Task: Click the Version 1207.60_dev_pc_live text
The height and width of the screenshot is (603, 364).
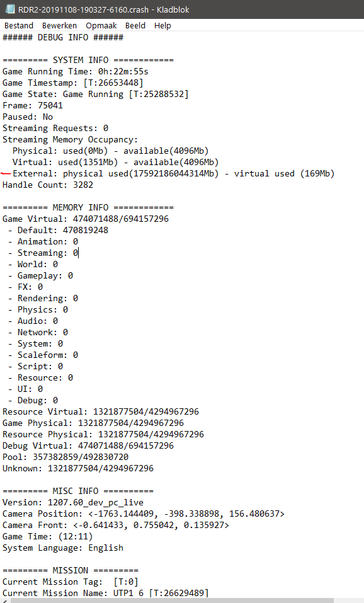Action: coord(73,503)
